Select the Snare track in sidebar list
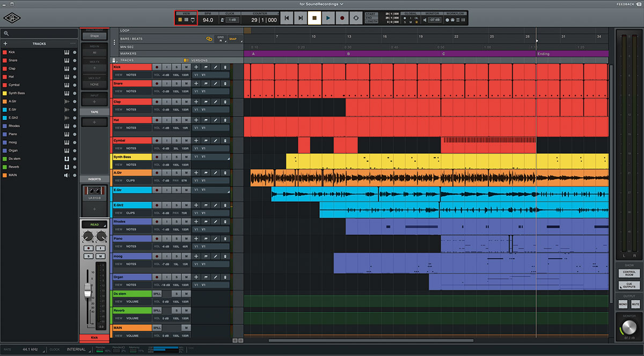 pyautogui.click(x=39, y=60)
